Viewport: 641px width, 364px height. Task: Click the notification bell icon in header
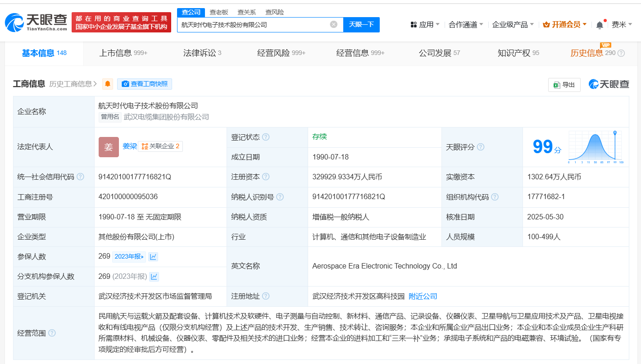point(600,25)
